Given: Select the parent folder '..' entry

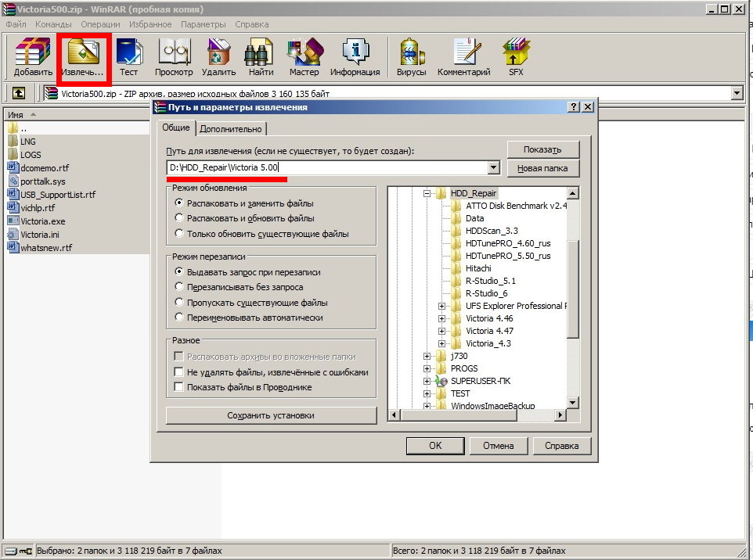Looking at the screenshot, I should (17, 128).
